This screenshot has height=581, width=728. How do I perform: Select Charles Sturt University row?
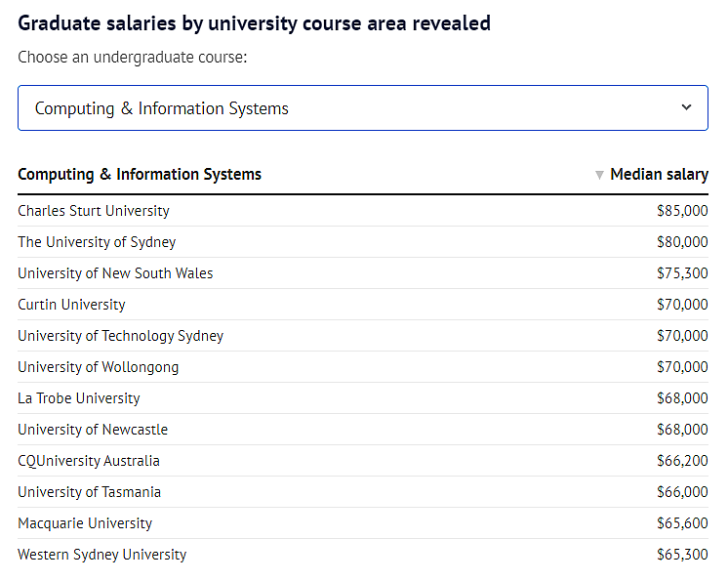click(363, 211)
